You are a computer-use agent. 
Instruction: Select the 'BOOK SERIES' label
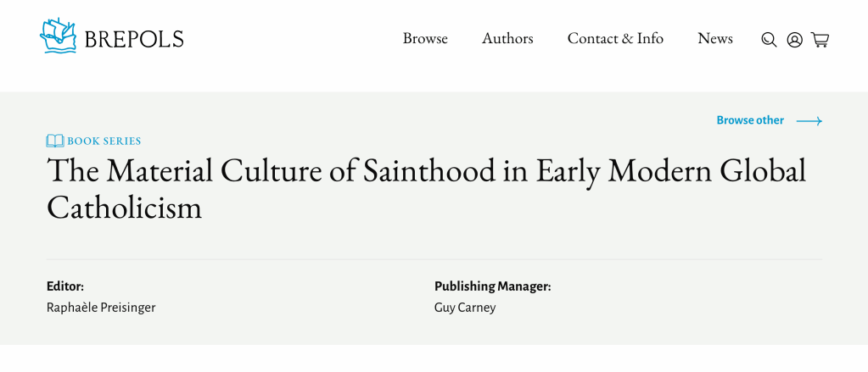tap(104, 142)
